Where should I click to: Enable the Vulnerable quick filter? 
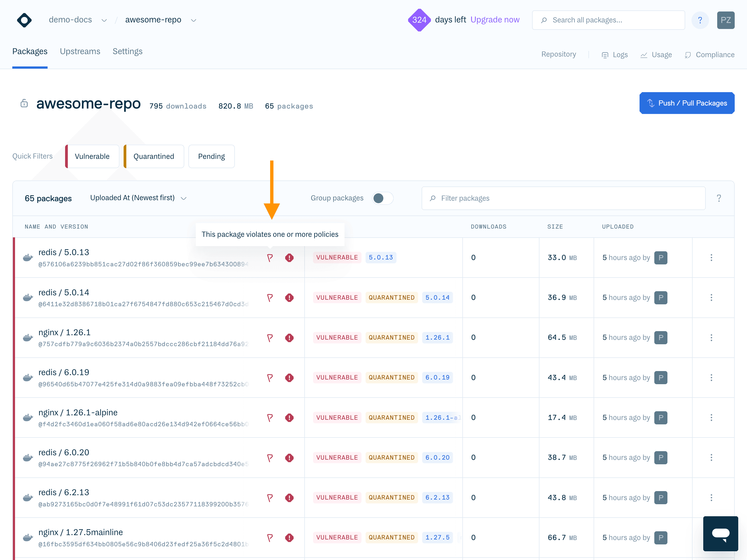[92, 156]
